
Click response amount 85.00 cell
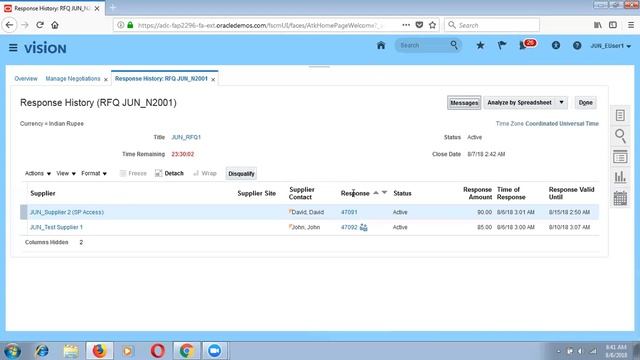coord(484,227)
